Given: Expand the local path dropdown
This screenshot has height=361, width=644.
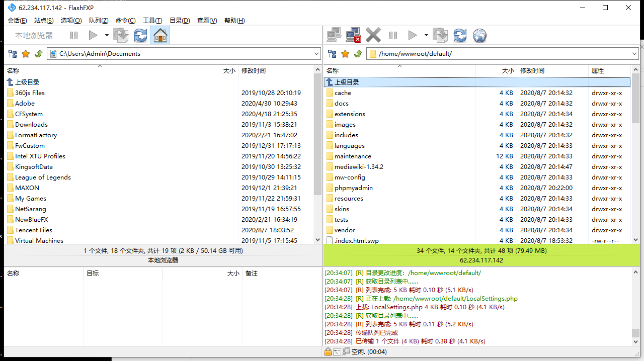Looking at the screenshot, I should pos(316,54).
